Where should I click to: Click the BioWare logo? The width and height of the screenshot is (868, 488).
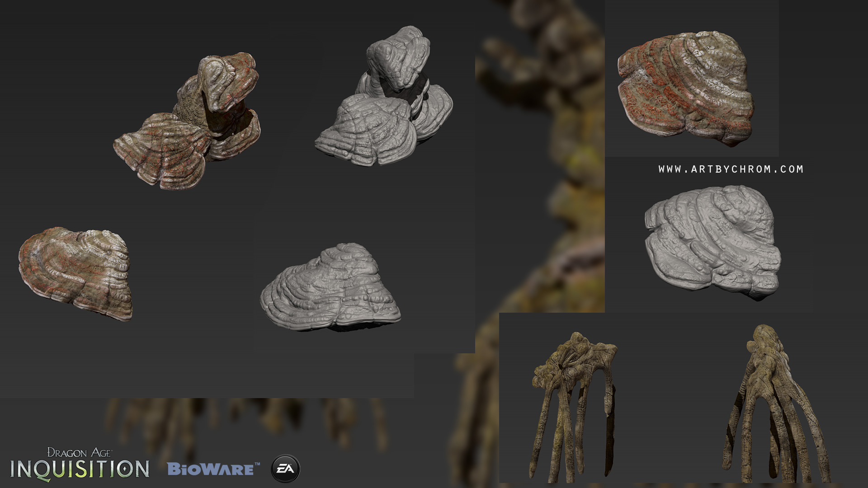213,469
